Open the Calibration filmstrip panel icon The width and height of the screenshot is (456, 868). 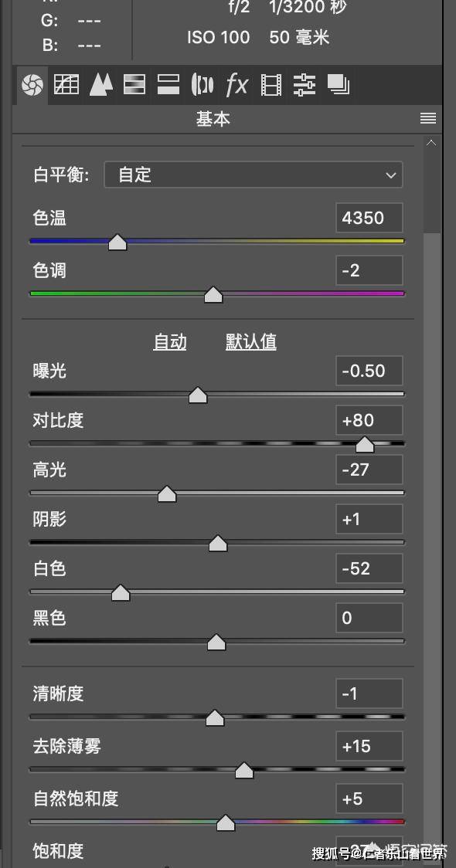(x=271, y=85)
